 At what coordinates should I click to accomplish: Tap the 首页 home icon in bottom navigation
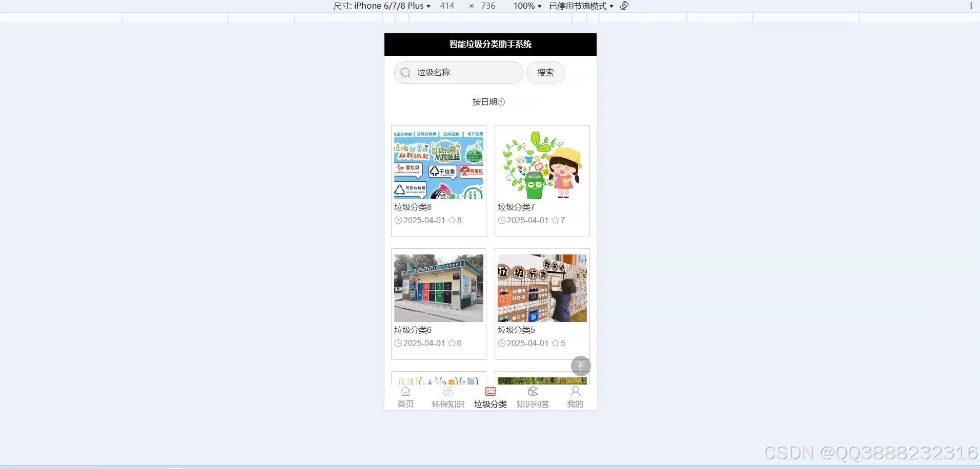coord(405,391)
